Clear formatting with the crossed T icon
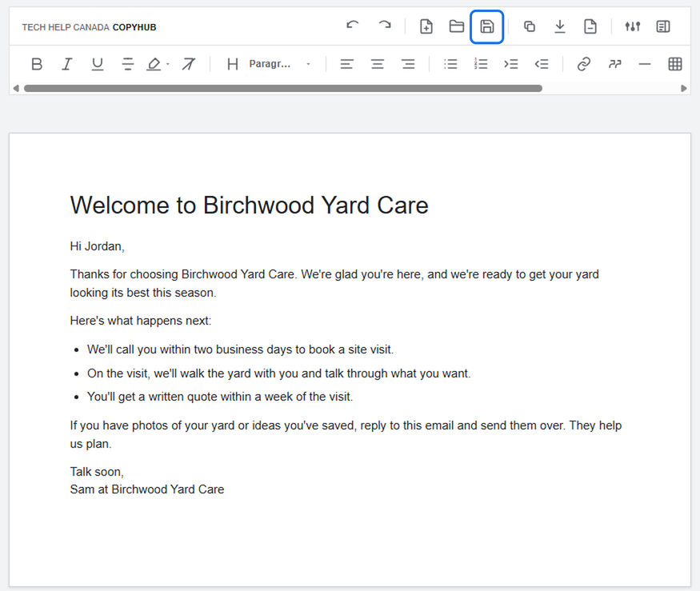The height and width of the screenshot is (591, 700). pyautogui.click(x=188, y=64)
